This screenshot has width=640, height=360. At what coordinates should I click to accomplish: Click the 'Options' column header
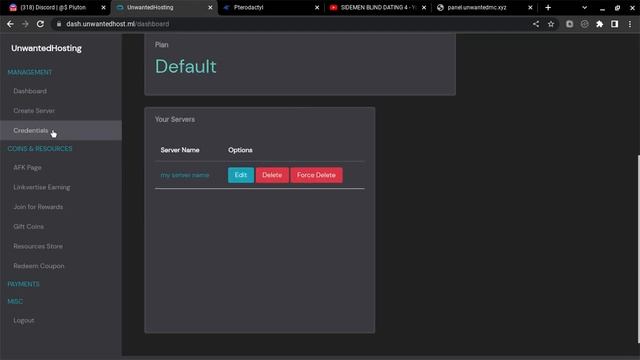coord(240,150)
